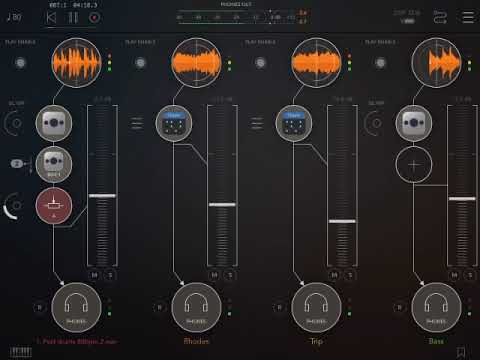Click the Trip volume fader handle
Screen dimensions: 480x360
[342, 221]
